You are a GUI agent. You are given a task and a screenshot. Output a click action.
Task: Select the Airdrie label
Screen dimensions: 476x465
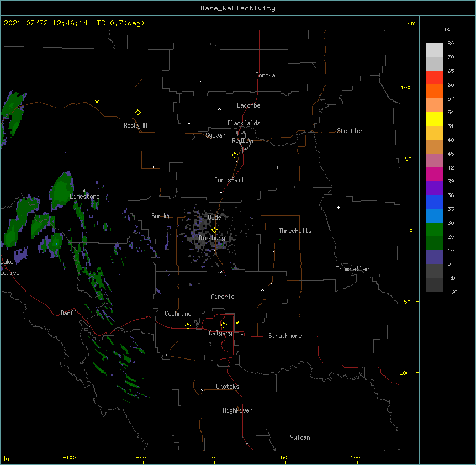223,297
